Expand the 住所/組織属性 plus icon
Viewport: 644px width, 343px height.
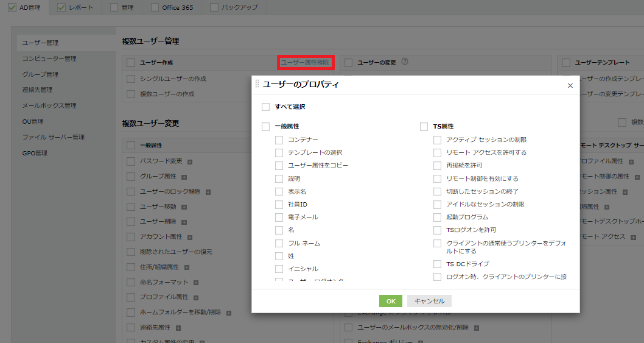187,267
